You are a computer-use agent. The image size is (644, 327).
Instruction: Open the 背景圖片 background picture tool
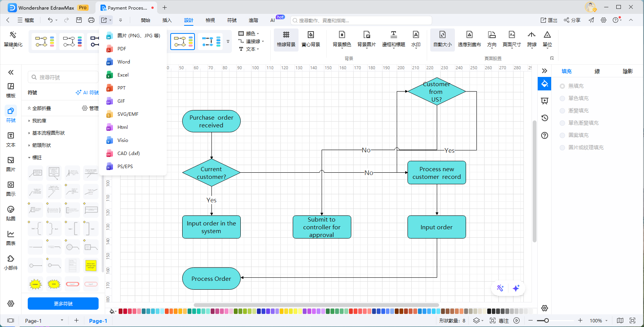click(367, 39)
